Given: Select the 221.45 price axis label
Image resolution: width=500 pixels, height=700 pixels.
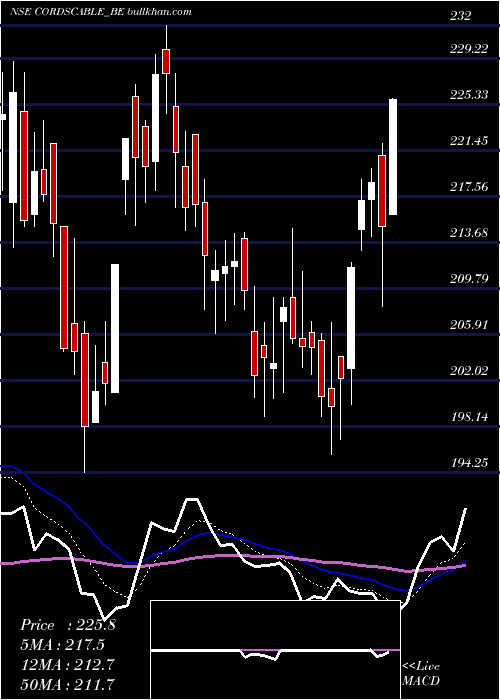Looking at the screenshot, I should (469, 141).
